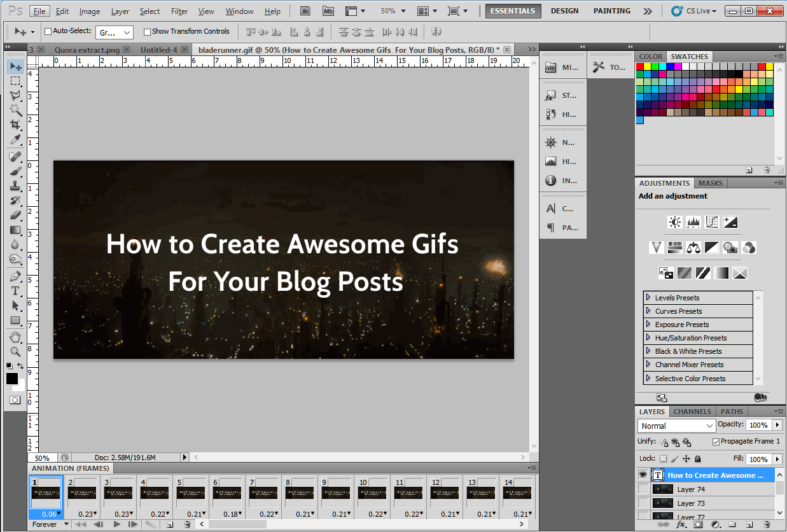The height and width of the screenshot is (532, 787).
Task: Open CS Live button
Action: [693, 11]
